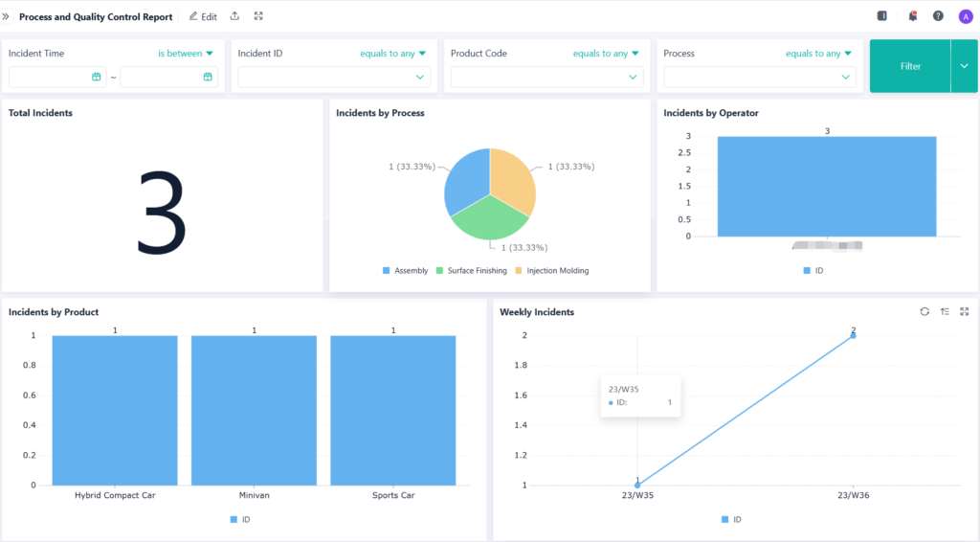980x542 pixels.
Task: Click the Minivan bar in Incidents by Product
Action: click(254, 410)
